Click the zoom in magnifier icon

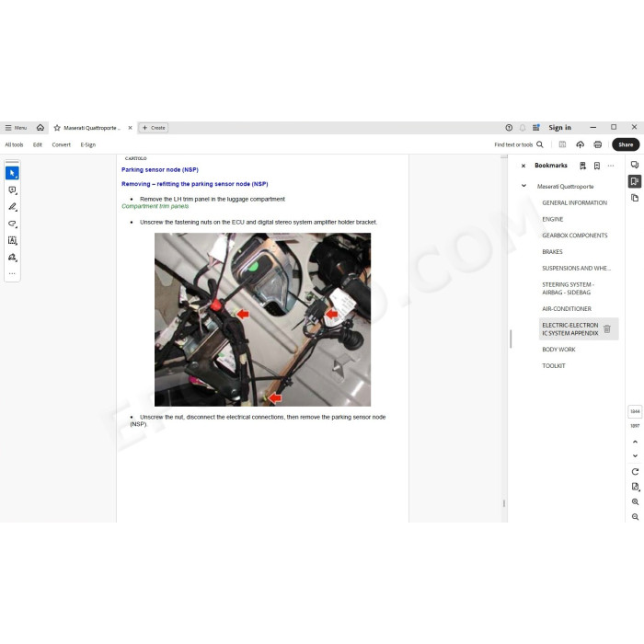coord(635,502)
